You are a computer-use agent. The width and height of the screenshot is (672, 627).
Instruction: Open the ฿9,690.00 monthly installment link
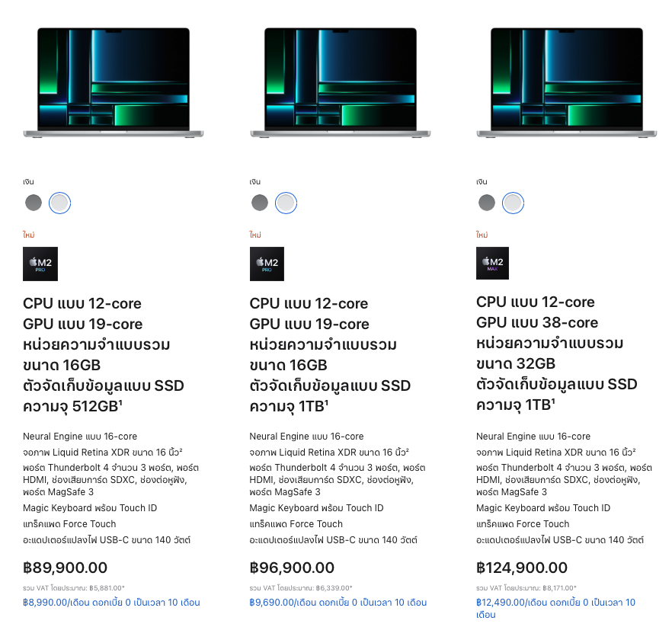338,603
